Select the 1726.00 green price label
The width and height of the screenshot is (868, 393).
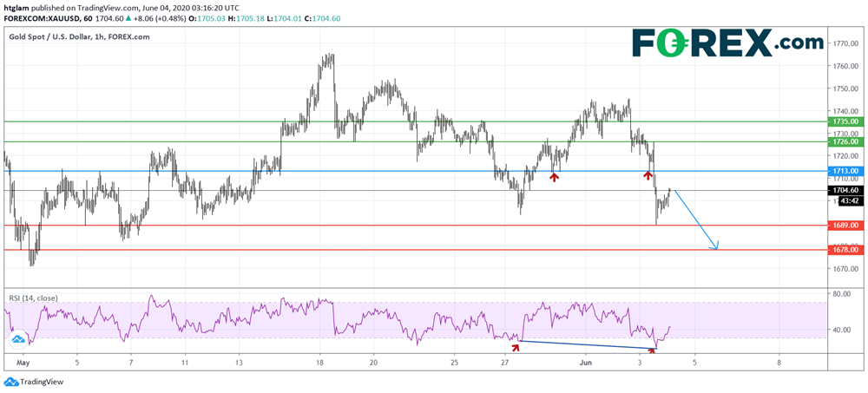pyautogui.click(x=845, y=141)
